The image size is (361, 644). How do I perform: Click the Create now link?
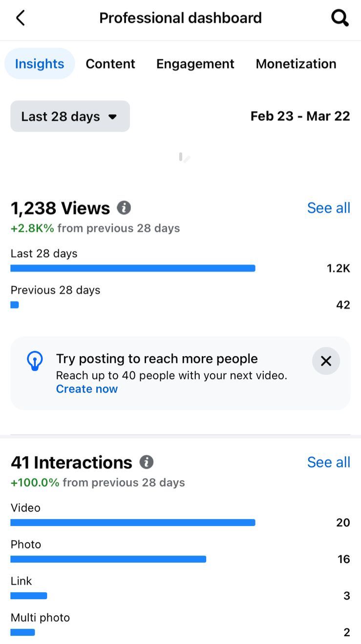[x=87, y=389]
